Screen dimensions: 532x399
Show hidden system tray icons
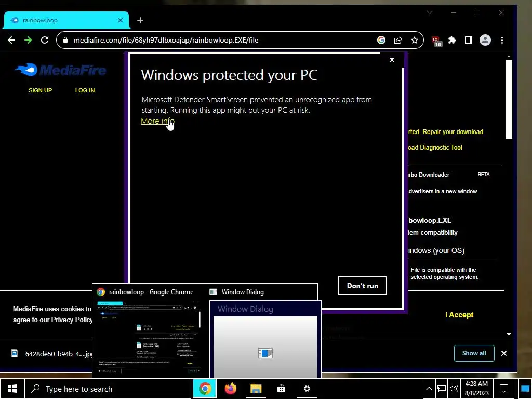pos(429,389)
